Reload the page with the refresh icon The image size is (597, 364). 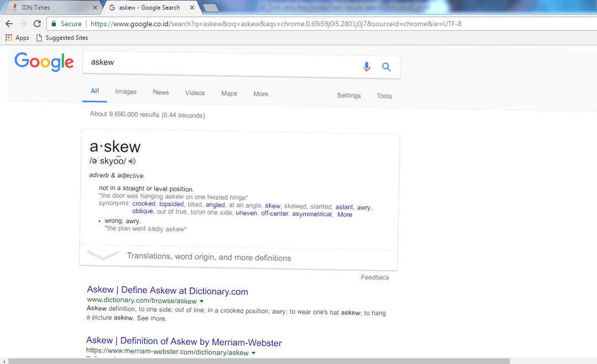[x=37, y=24]
